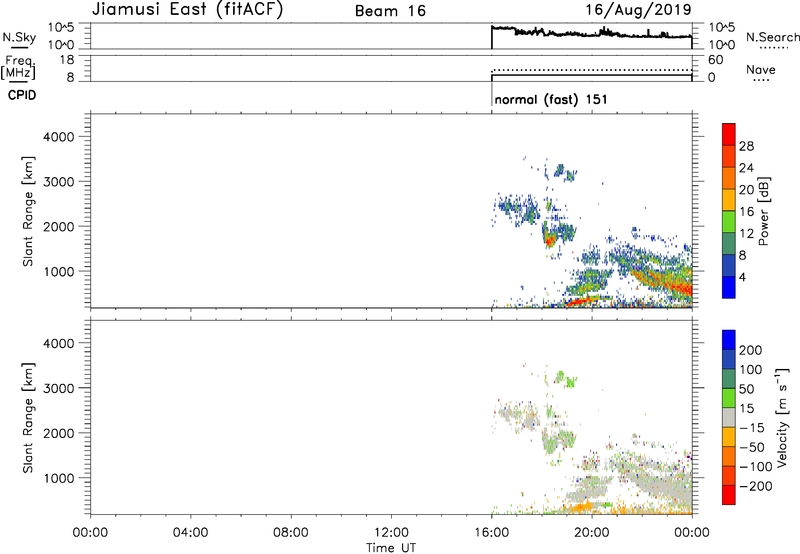Click the '04:00' time axis tick

click(x=191, y=533)
